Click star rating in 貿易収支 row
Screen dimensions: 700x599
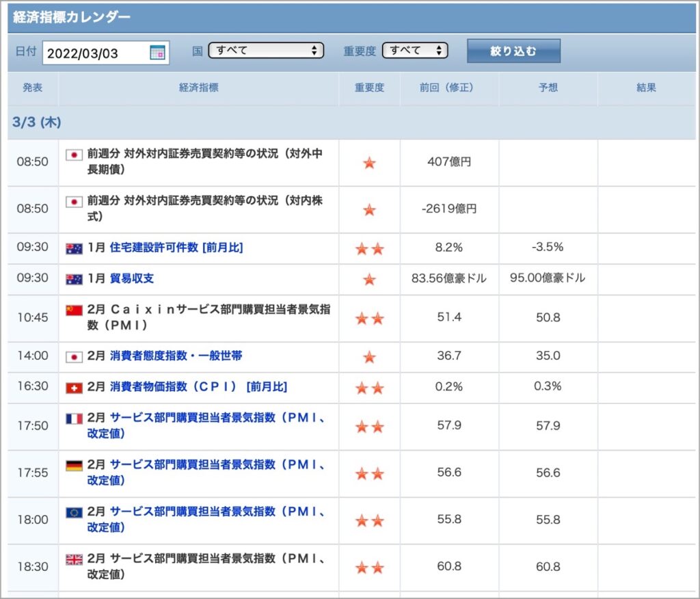pos(369,280)
